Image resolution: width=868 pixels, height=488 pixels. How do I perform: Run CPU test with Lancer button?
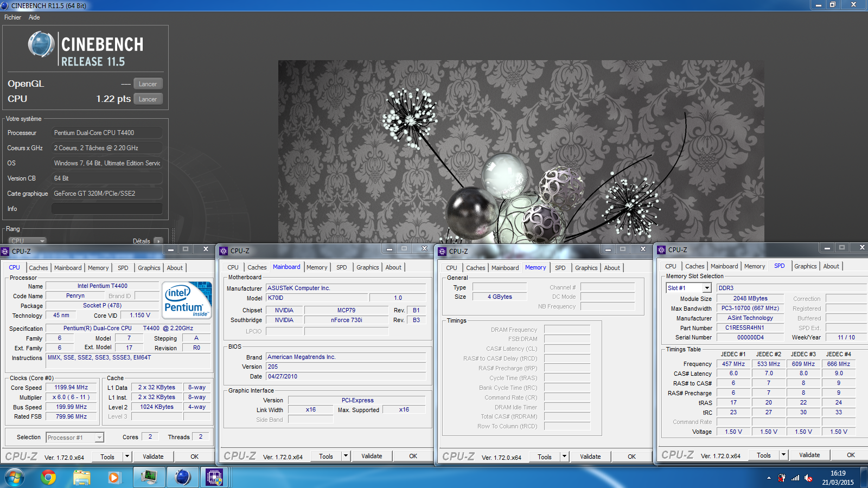coord(148,99)
